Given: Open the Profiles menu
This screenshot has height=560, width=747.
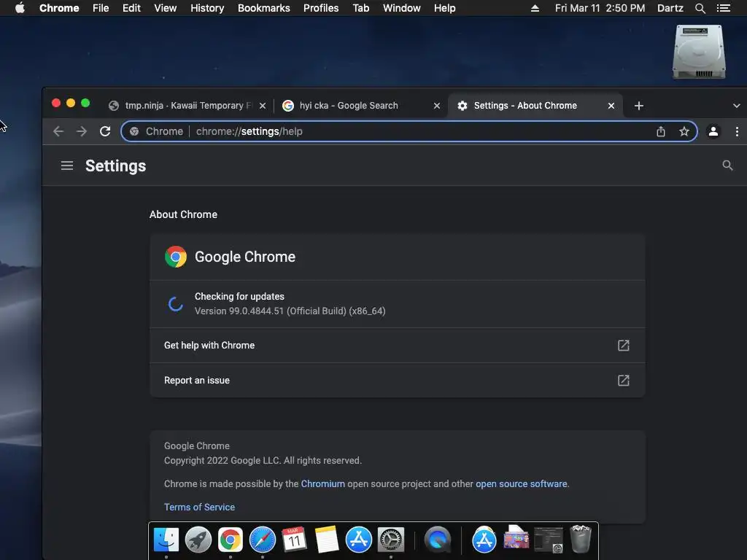Looking at the screenshot, I should 321,8.
